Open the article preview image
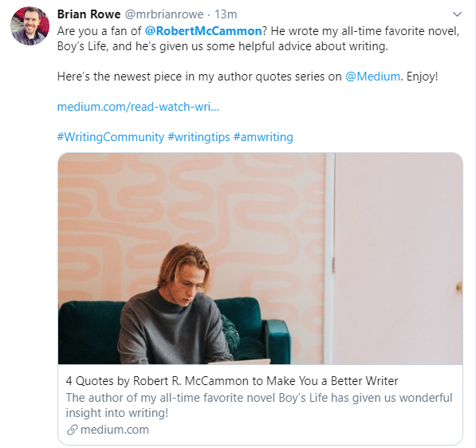This screenshot has width=476, height=448. pos(260,258)
